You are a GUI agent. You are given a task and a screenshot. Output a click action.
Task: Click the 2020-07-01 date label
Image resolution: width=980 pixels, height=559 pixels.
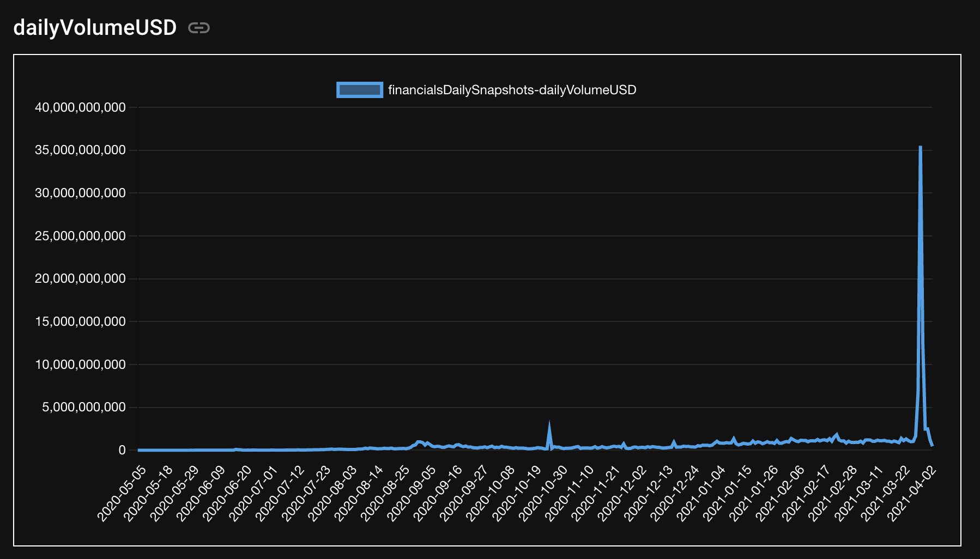(x=253, y=493)
